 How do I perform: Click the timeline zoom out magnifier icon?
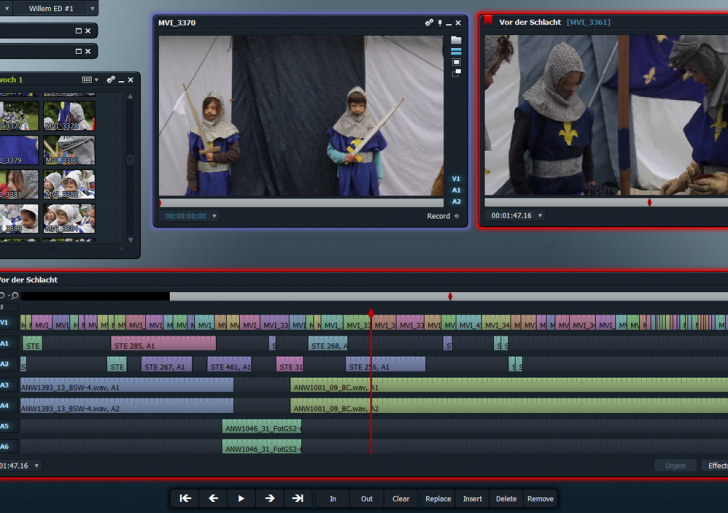tap(15, 296)
